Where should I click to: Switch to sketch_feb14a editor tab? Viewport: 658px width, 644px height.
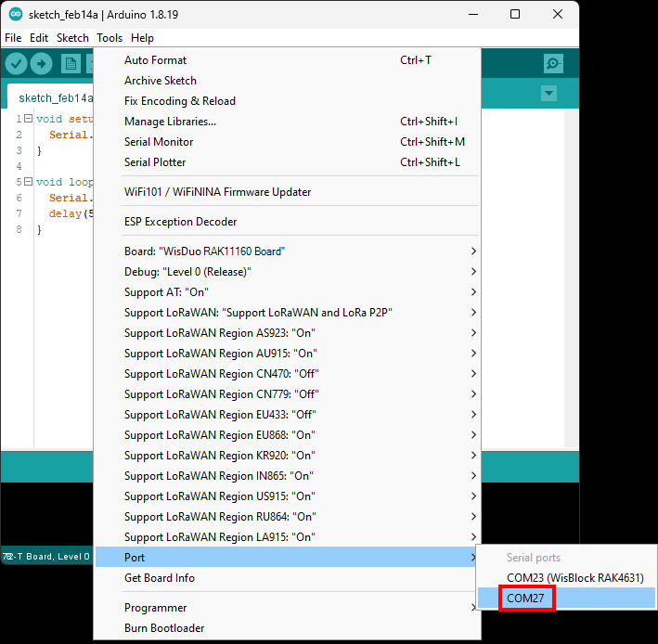(50, 98)
